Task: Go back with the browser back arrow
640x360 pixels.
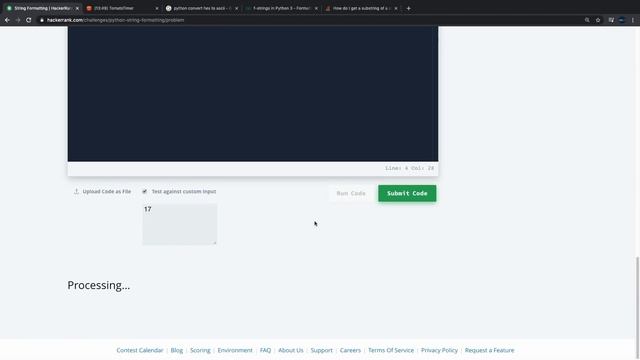Action: 7,20
